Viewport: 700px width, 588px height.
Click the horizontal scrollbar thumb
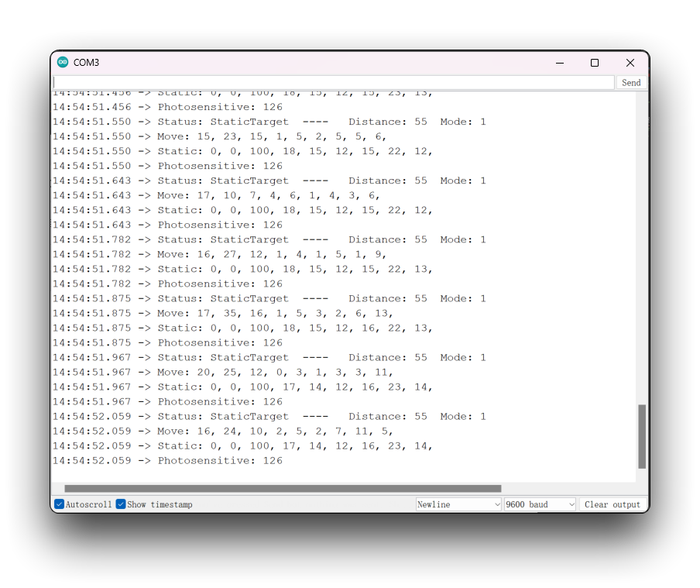[283, 488]
